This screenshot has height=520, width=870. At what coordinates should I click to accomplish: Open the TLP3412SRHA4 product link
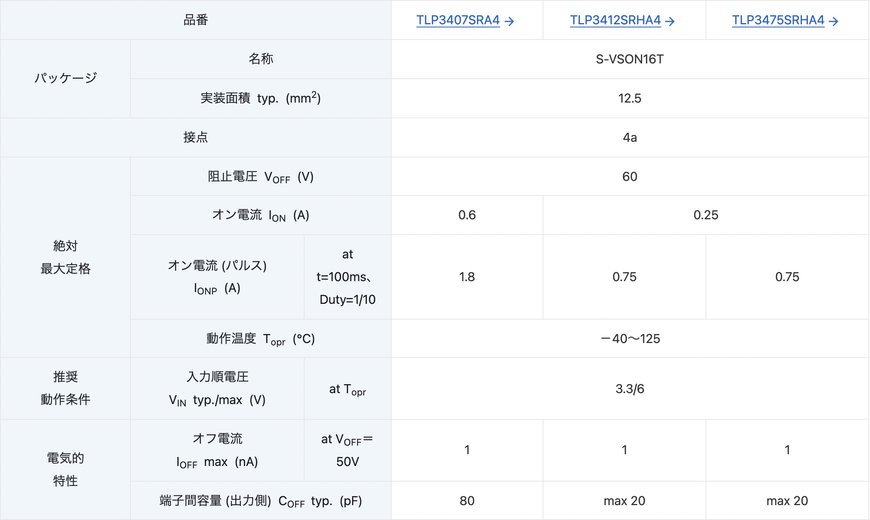click(615, 21)
